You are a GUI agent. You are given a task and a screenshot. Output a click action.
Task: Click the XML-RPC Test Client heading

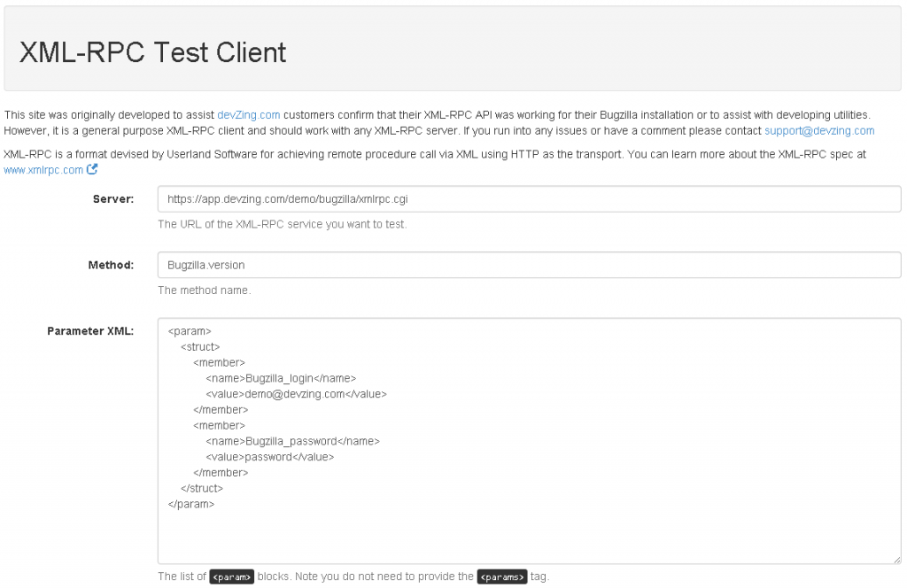[x=152, y=52]
